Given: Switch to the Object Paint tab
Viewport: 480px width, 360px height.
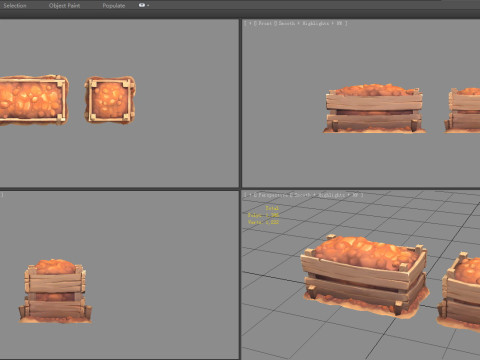Looking at the screenshot, I should (x=64, y=6).
